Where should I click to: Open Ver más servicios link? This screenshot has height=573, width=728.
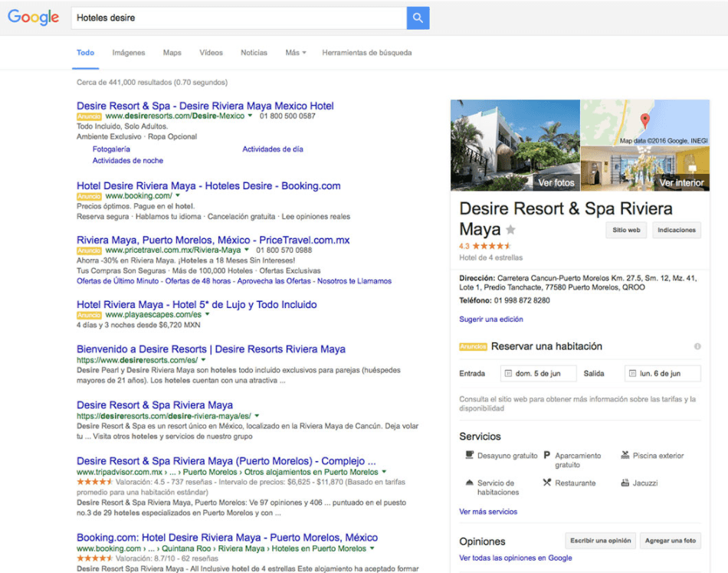(488, 512)
